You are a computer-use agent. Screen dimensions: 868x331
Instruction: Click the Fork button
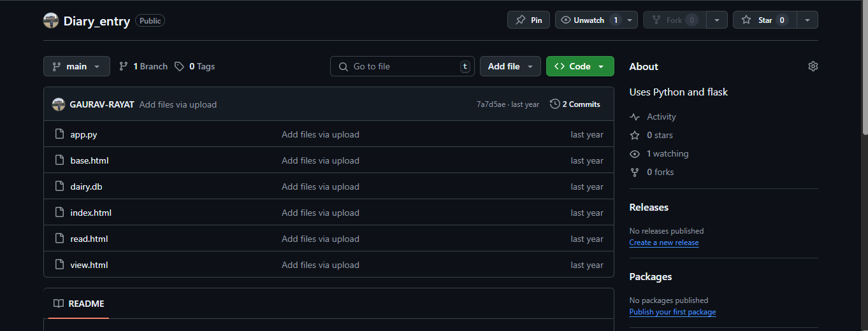(674, 20)
